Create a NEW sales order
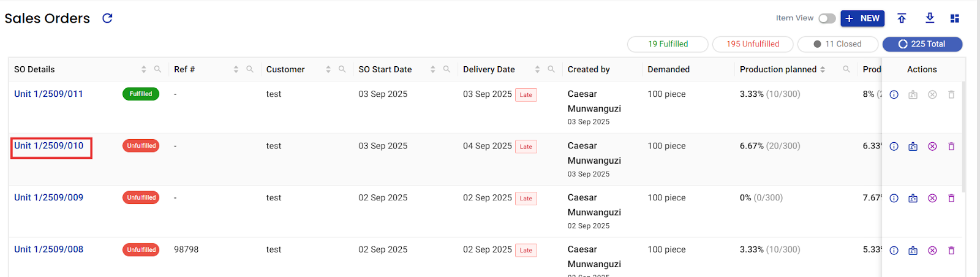The image size is (980, 277). [x=862, y=18]
